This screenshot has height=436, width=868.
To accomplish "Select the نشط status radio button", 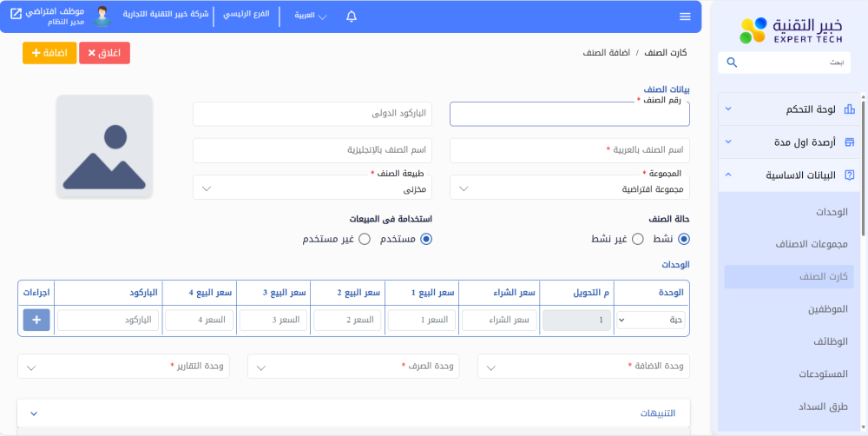I will click(683, 239).
